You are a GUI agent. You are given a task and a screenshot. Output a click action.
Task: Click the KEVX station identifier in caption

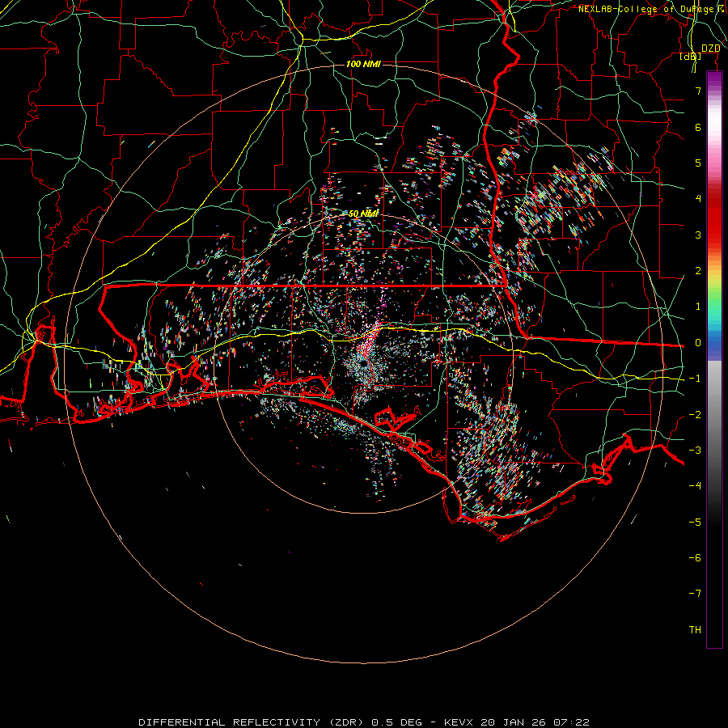pyautogui.click(x=459, y=722)
